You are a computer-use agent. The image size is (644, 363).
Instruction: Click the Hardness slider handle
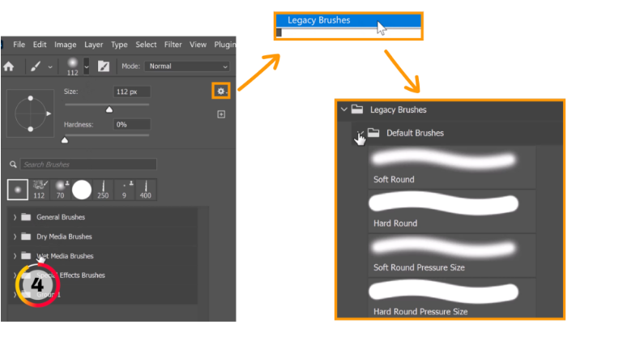pyautogui.click(x=65, y=140)
